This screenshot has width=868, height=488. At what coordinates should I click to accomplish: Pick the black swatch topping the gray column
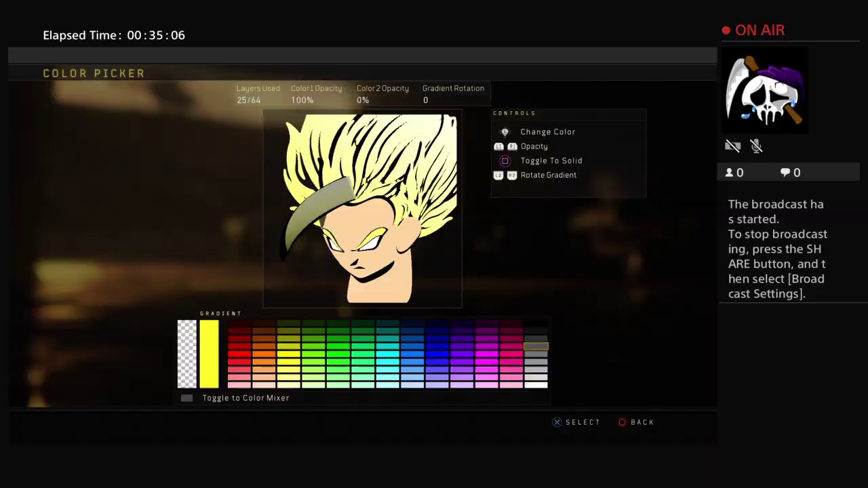[536, 323]
